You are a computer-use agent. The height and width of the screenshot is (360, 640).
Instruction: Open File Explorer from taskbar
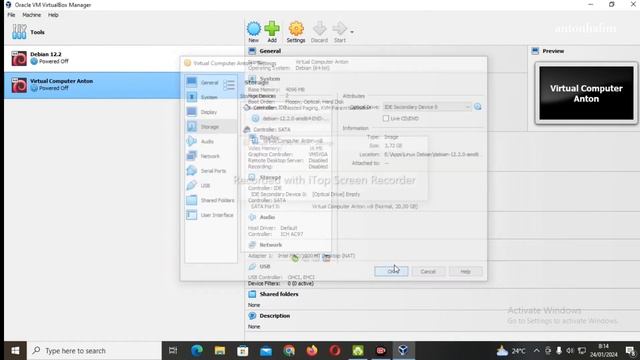(x=220, y=351)
